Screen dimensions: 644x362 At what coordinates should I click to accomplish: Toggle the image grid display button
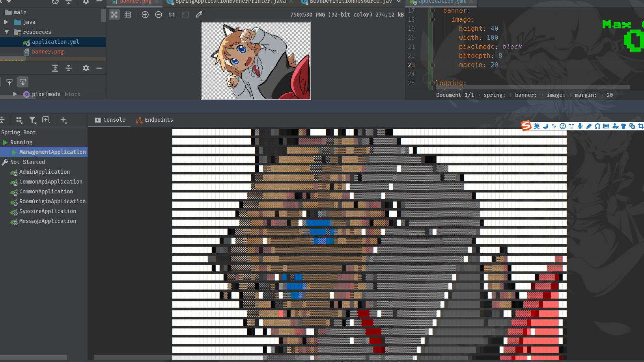(x=128, y=15)
